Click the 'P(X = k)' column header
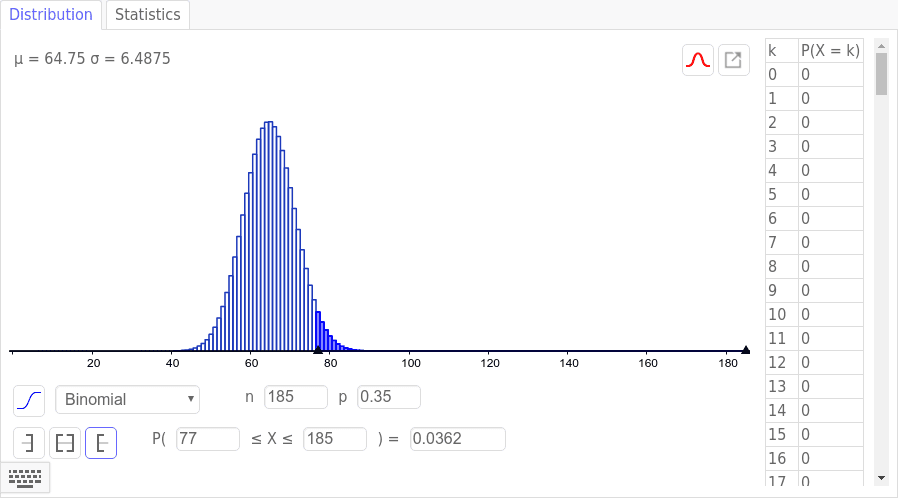Image resolution: width=900 pixels, height=500 pixels. pos(831,51)
